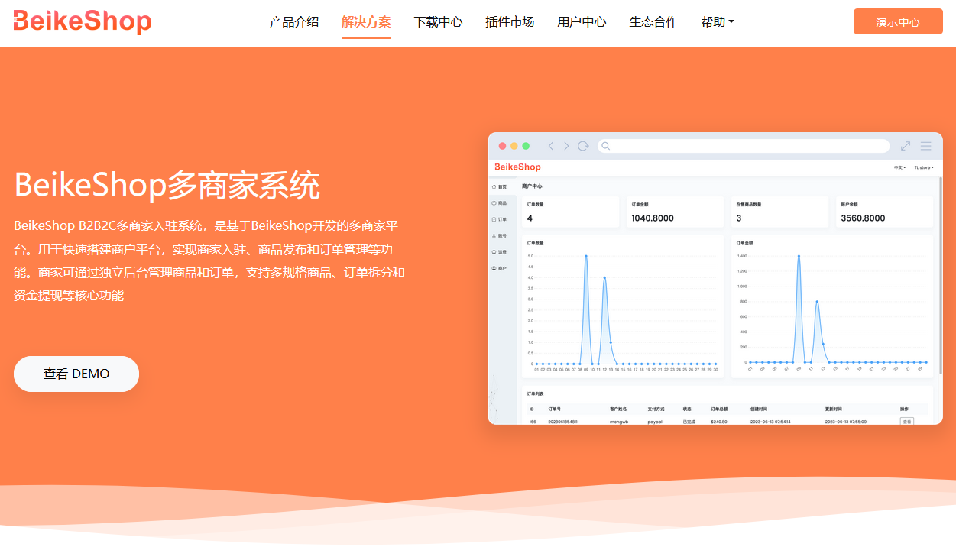Click the paypal payment cell in the order row
This screenshot has width=956, height=560.
(655, 422)
